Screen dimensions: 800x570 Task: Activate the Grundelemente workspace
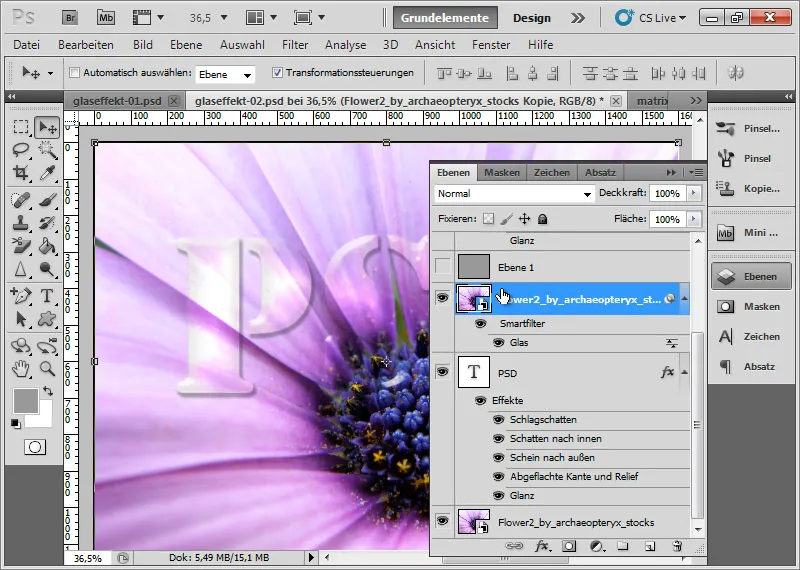coord(445,18)
